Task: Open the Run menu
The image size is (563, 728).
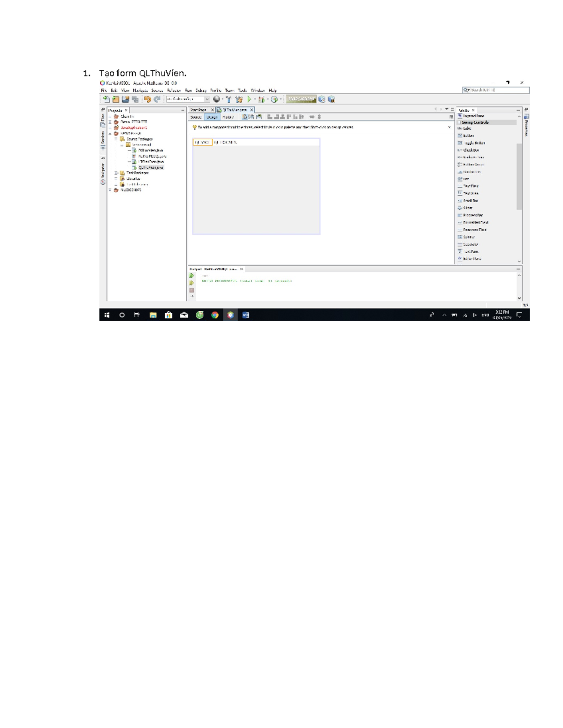Action: pos(188,90)
